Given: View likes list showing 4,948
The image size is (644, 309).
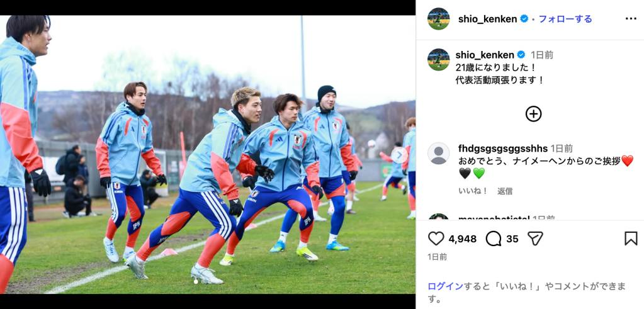Looking at the screenshot, I should point(463,239).
